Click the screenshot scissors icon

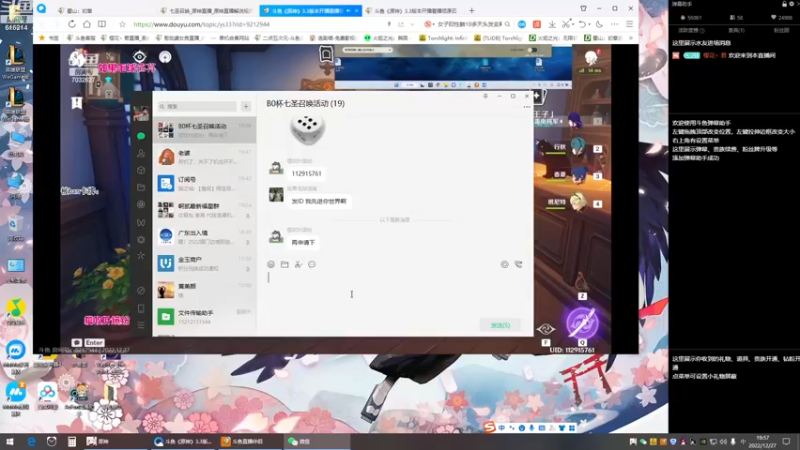(x=298, y=264)
